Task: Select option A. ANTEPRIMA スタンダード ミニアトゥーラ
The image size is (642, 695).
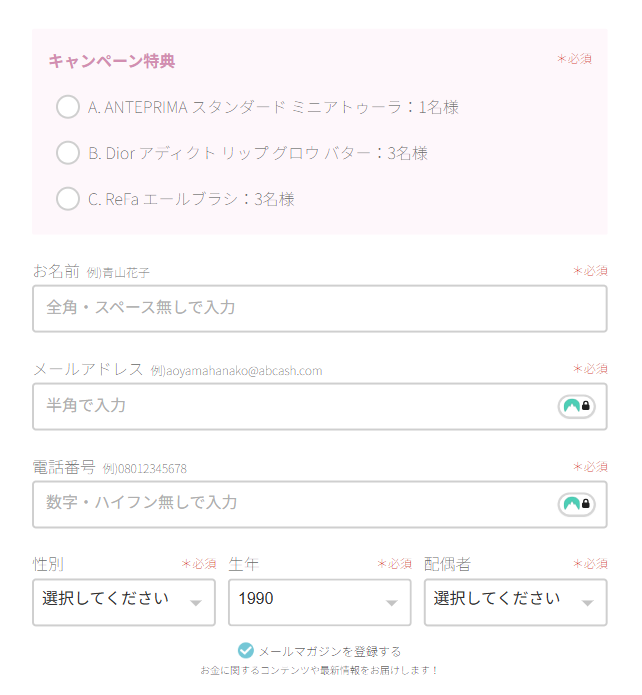Action: point(68,107)
